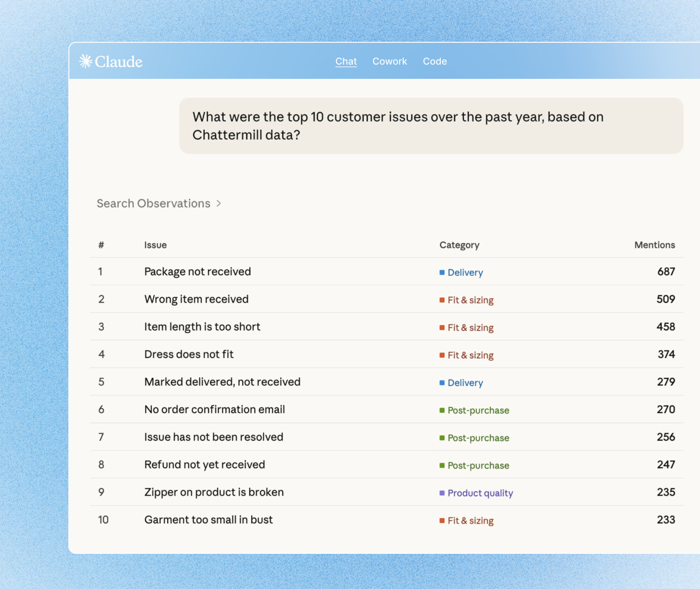Click the chevron next to Search Observations
This screenshot has width=700, height=589.
coord(218,203)
